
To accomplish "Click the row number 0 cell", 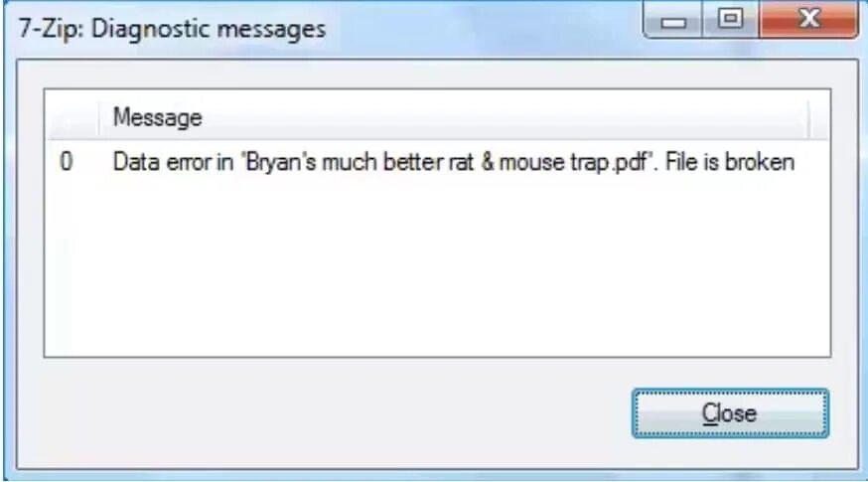I will [66, 162].
